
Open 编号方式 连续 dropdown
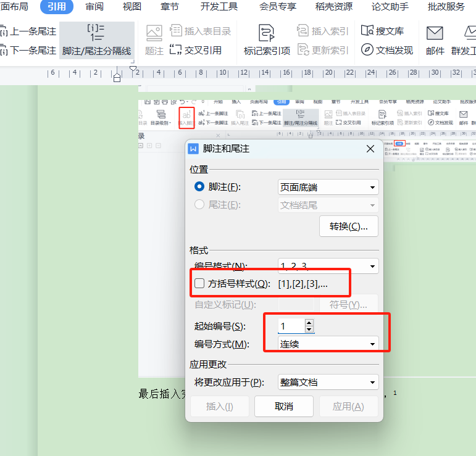point(328,344)
